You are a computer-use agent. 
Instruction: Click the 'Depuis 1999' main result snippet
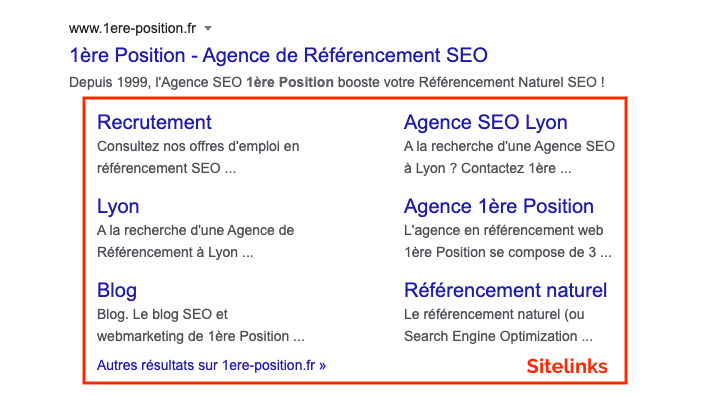point(336,83)
